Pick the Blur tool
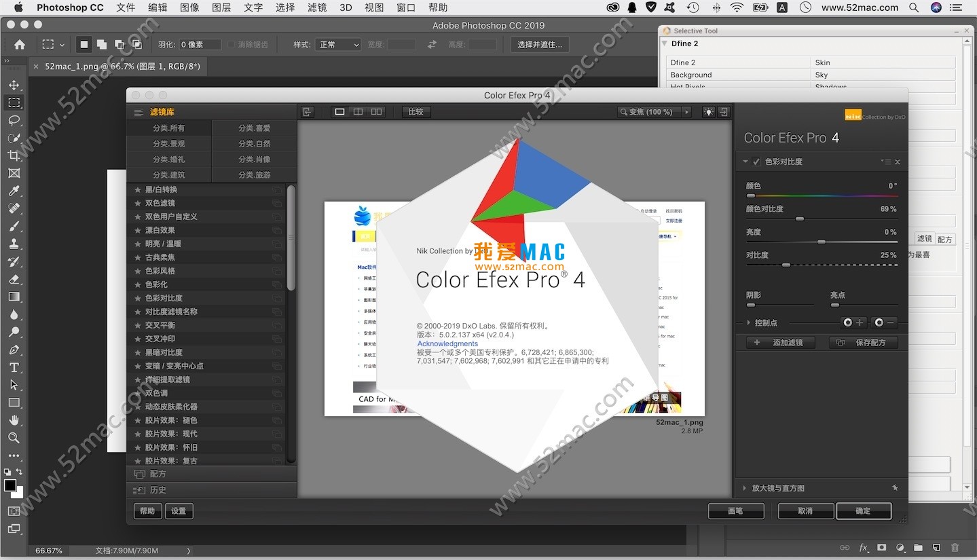This screenshot has width=977, height=560. click(14, 315)
